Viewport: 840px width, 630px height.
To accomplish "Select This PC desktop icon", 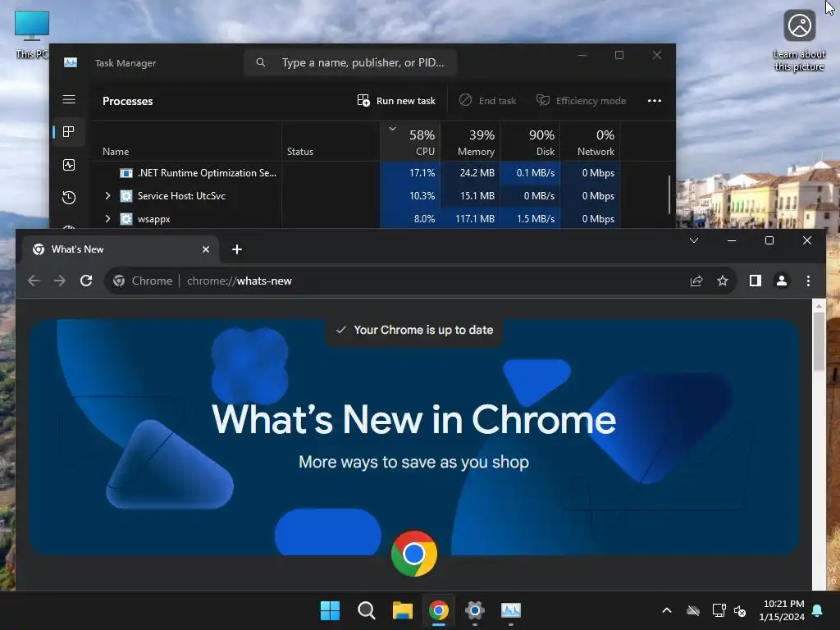I will click(x=32, y=34).
